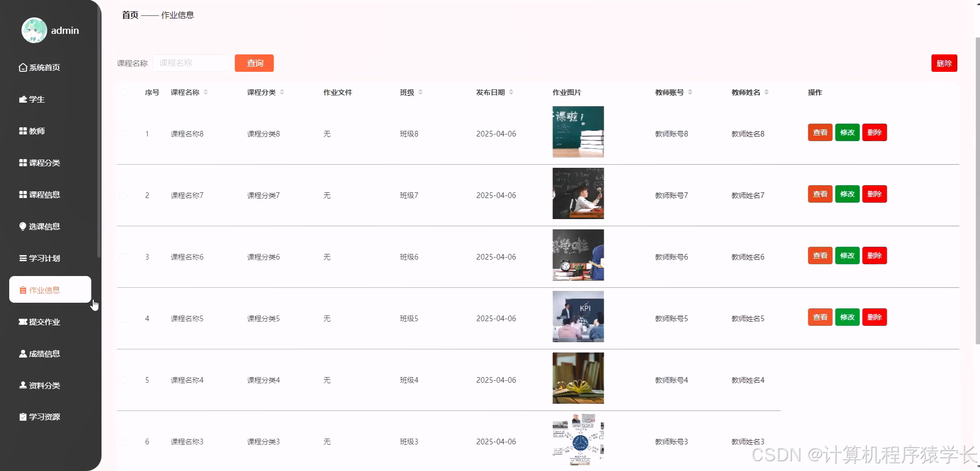
Task: Focus the 课程名称 search input field
Action: [191, 63]
